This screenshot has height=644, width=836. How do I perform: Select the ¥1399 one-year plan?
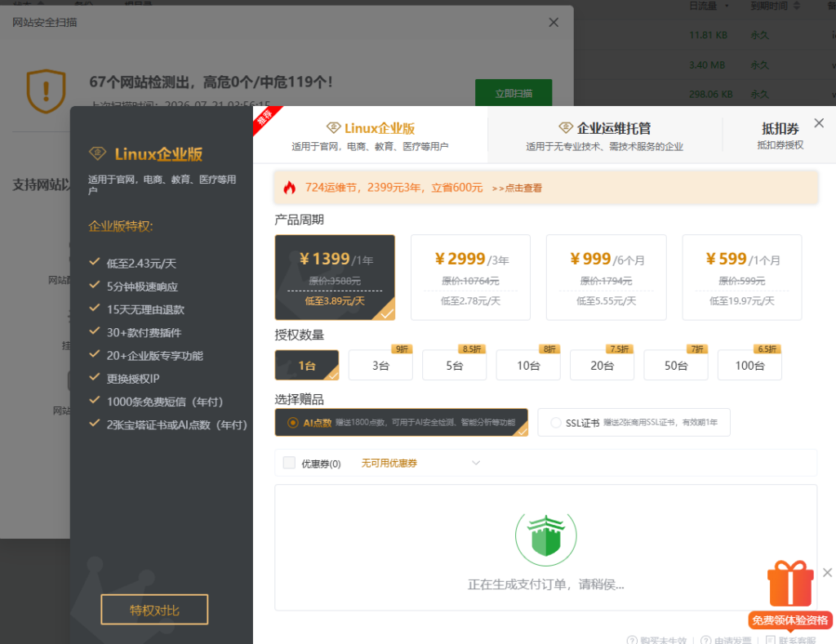pos(335,278)
